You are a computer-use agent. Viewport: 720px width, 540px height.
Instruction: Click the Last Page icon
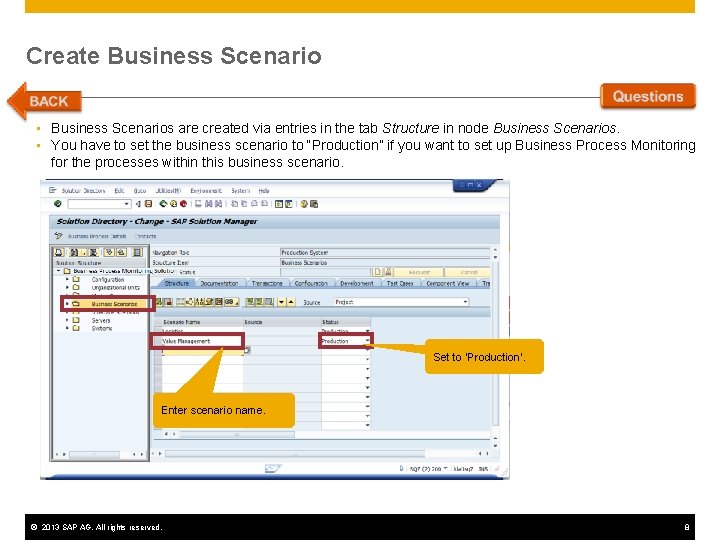point(264,204)
